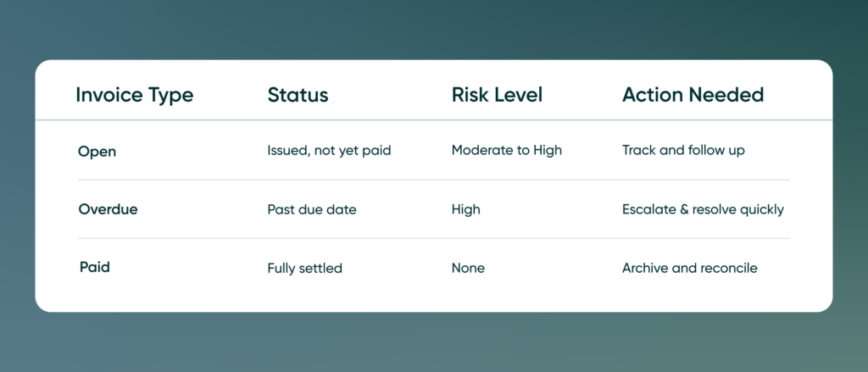Screen dimensions: 868x372
Task: Click the 'High' risk level for Overdue
Action: point(466,210)
